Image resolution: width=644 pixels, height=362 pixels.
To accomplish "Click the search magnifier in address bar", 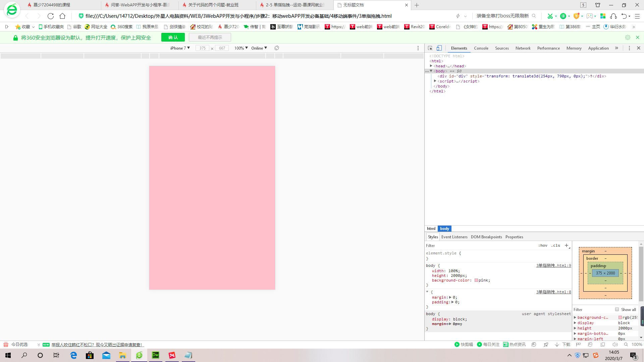I will tap(534, 16).
